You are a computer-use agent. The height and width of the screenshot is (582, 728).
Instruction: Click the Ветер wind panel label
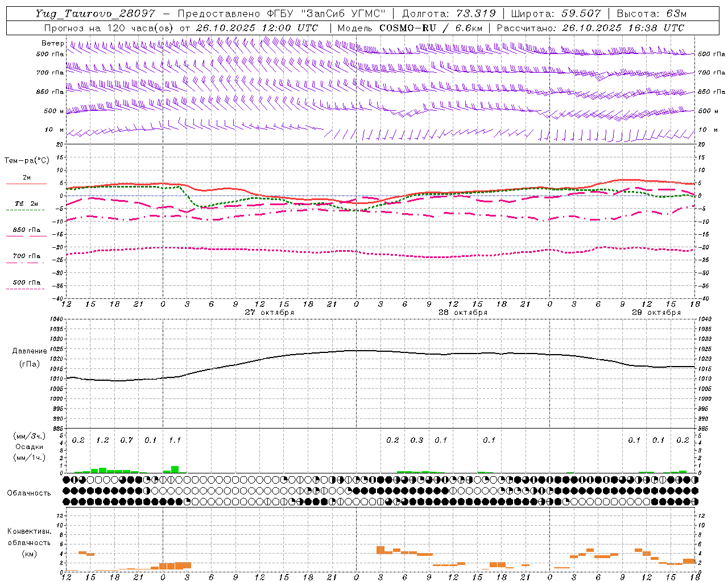[x=53, y=43]
